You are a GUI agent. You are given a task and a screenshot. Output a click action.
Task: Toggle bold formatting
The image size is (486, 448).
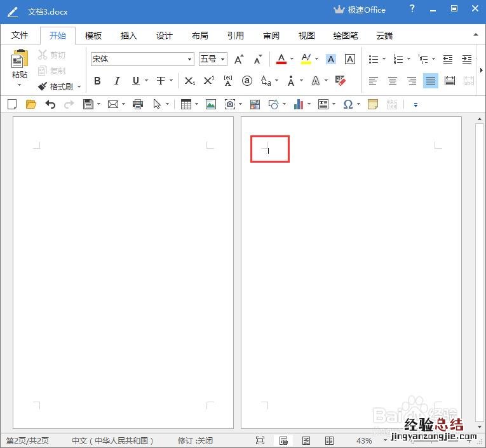coord(97,81)
